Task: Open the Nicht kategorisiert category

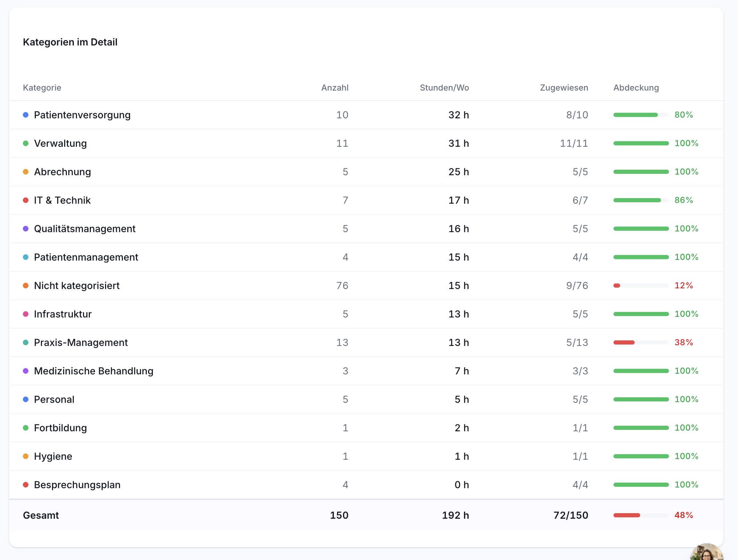Action: (77, 286)
